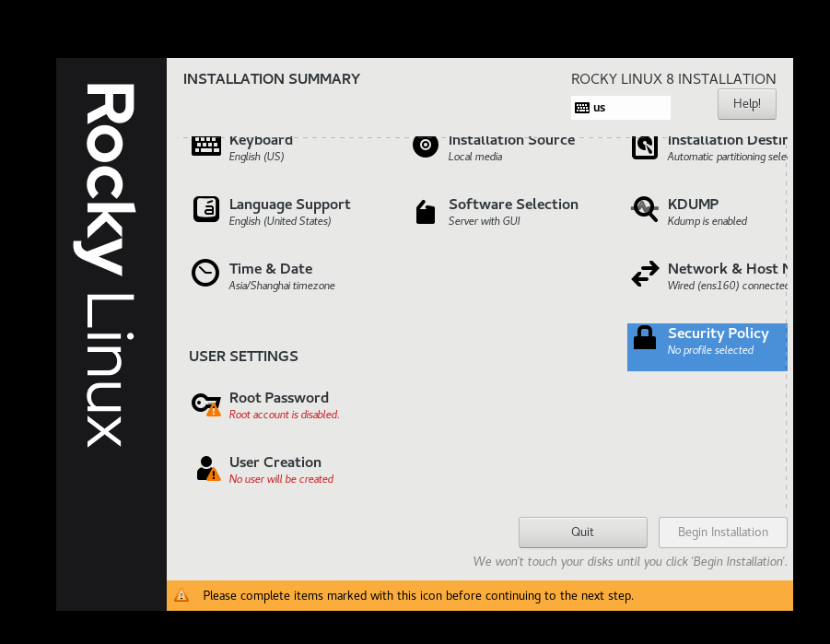Click 'No user will be created' text
The image size is (830, 644).
point(281,479)
